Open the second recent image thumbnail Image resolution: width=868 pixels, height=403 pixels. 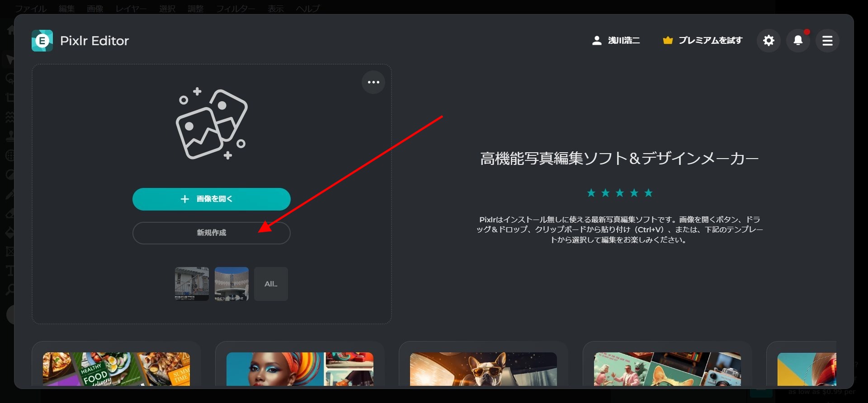point(231,284)
